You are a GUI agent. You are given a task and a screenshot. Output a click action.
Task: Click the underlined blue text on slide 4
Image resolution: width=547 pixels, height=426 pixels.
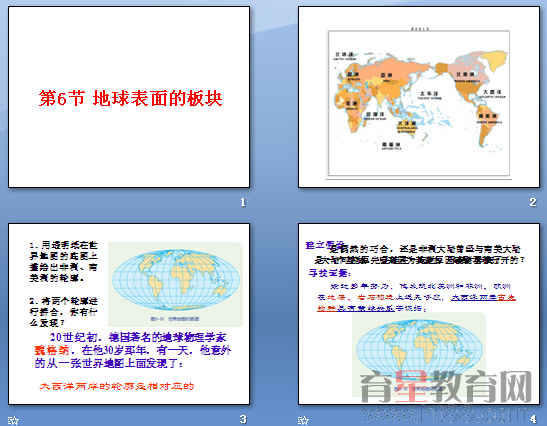[416, 303]
